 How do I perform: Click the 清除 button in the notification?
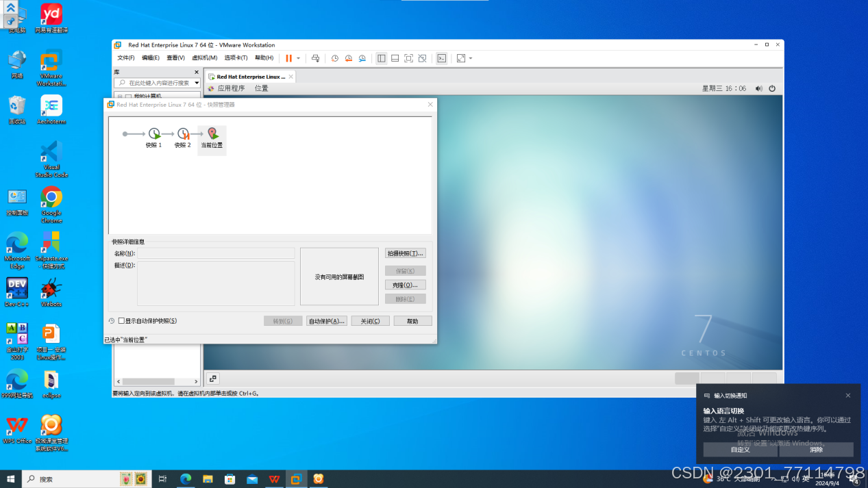pyautogui.click(x=816, y=450)
